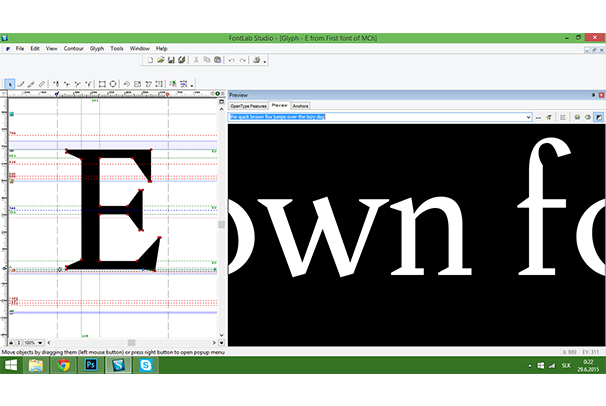This screenshot has height=406, width=606.
Task: Click the Undo arrow icon
Action: point(230,60)
